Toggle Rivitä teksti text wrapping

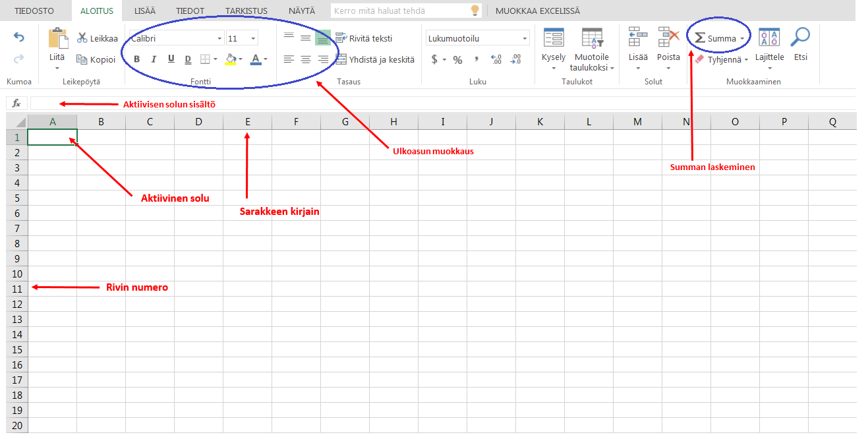point(341,38)
